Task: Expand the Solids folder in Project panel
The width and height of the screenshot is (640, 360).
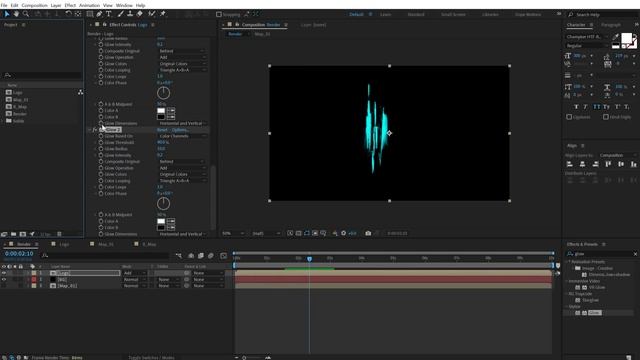Action: tap(3, 121)
